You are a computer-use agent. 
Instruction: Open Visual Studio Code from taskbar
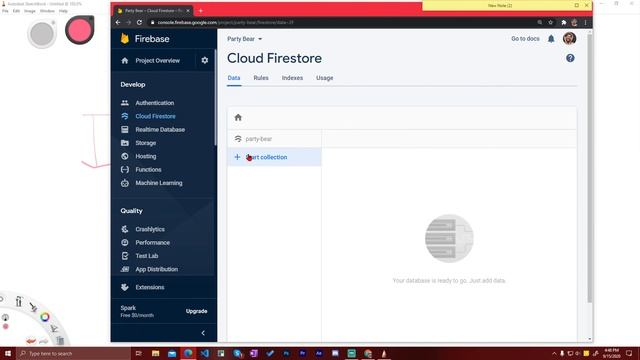click(204, 353)
